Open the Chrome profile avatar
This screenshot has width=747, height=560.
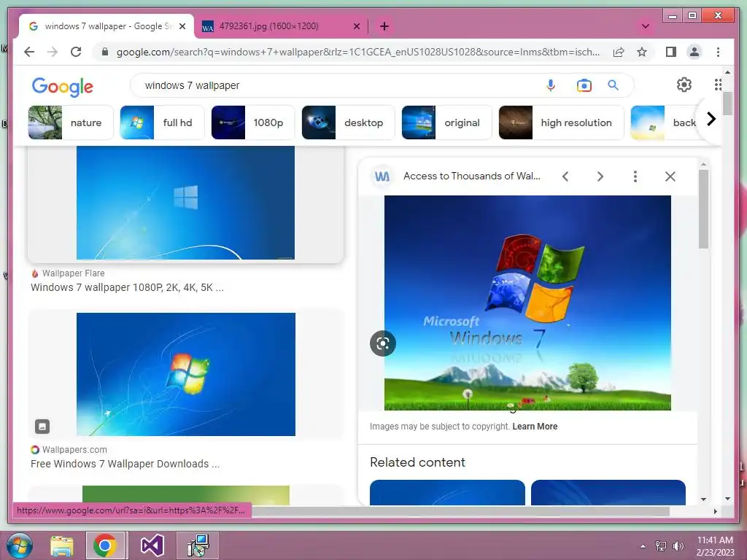pos(694,52)
